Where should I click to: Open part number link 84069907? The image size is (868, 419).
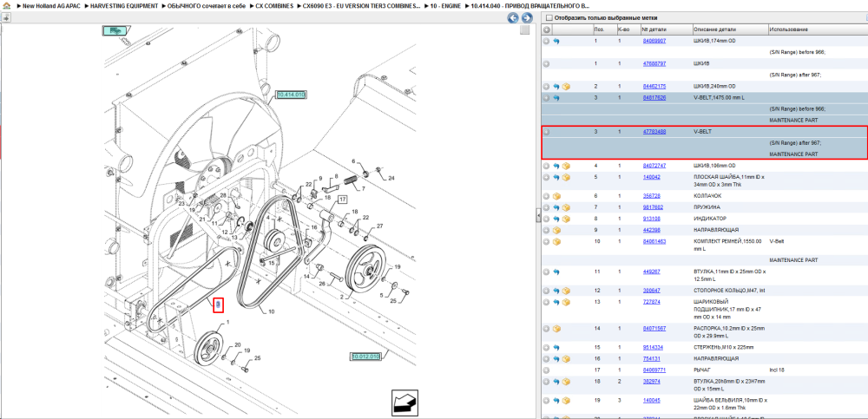pyautogui.click(x=654, y=41)
